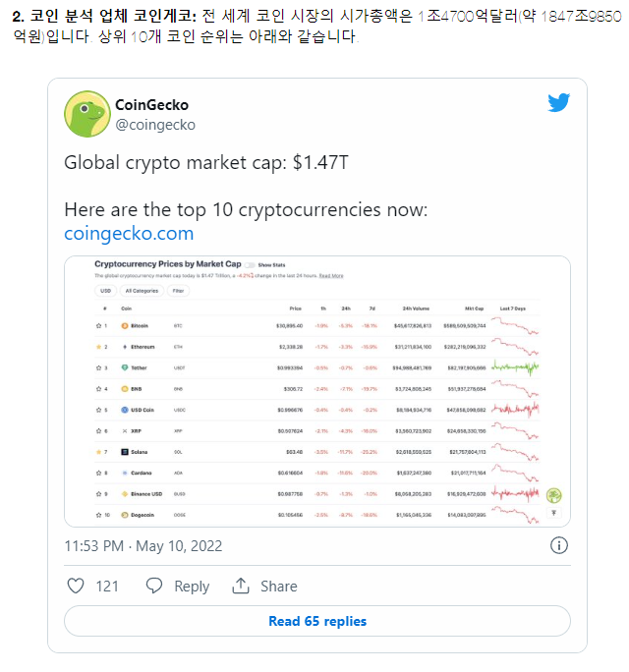Open the tweet info circle icon
The image size is (629, 672).
click(558, 545)
